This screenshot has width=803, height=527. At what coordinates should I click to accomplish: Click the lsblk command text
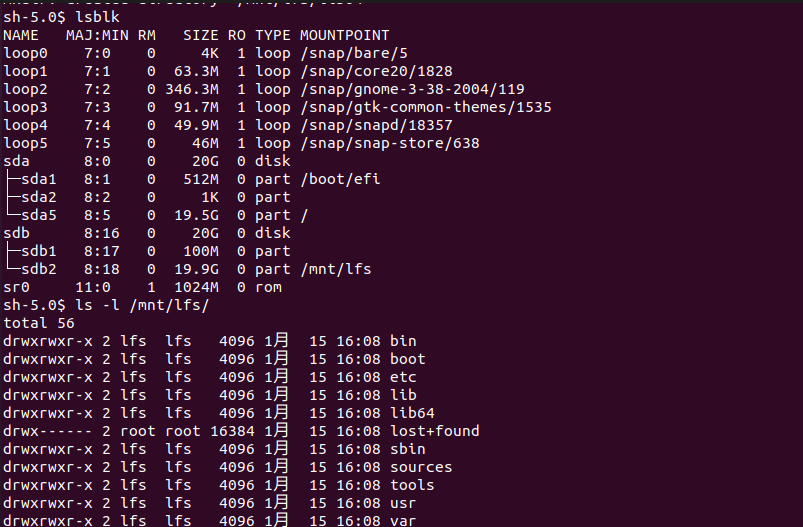click(97, 17)
